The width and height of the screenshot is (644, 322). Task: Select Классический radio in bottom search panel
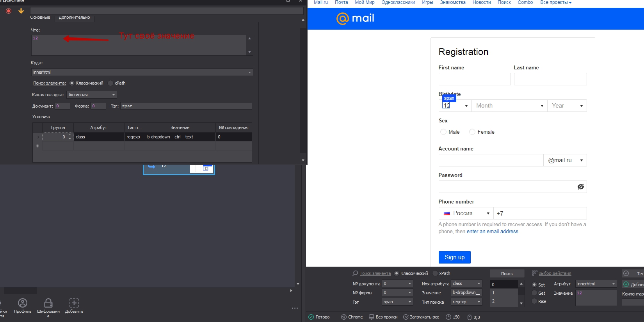pyautogui.click(x=397, y=273)
